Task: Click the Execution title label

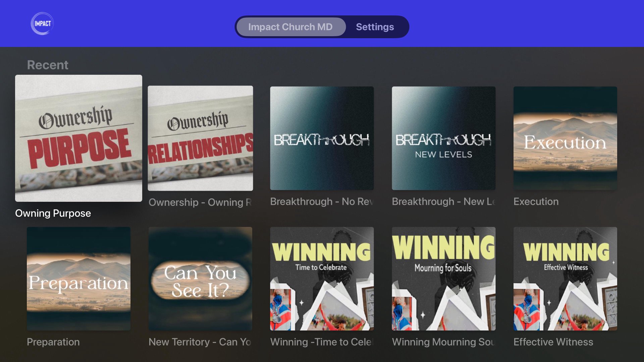Action: click(536, 201)
